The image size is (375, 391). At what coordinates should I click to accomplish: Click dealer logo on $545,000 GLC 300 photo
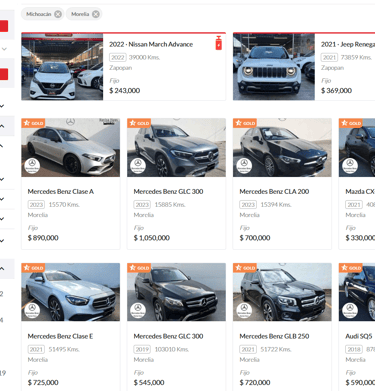[x=138, y=311]
